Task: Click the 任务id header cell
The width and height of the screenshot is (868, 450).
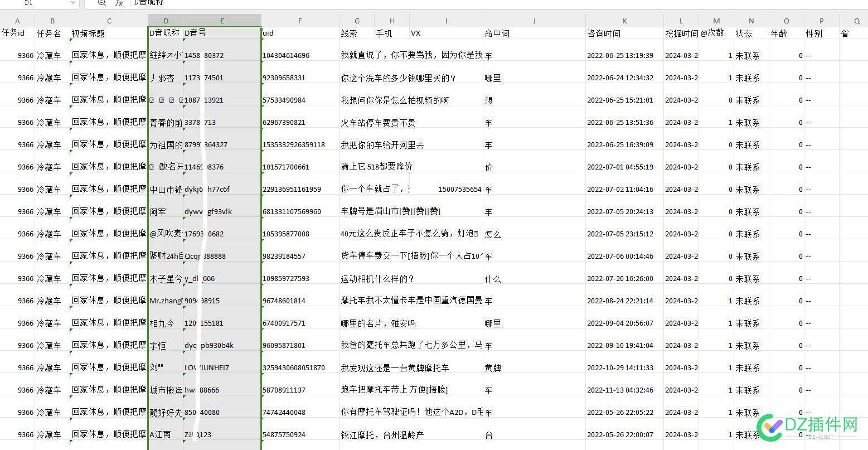Action: (x=17, y=33)
